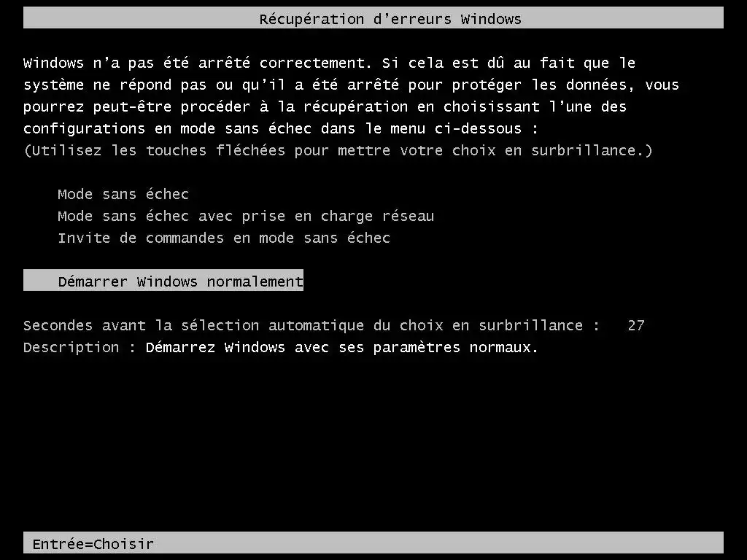This screenshot has width=747, height=560.
Task: Click the word "normalement" in the highlighted entry
Action: 255,281
